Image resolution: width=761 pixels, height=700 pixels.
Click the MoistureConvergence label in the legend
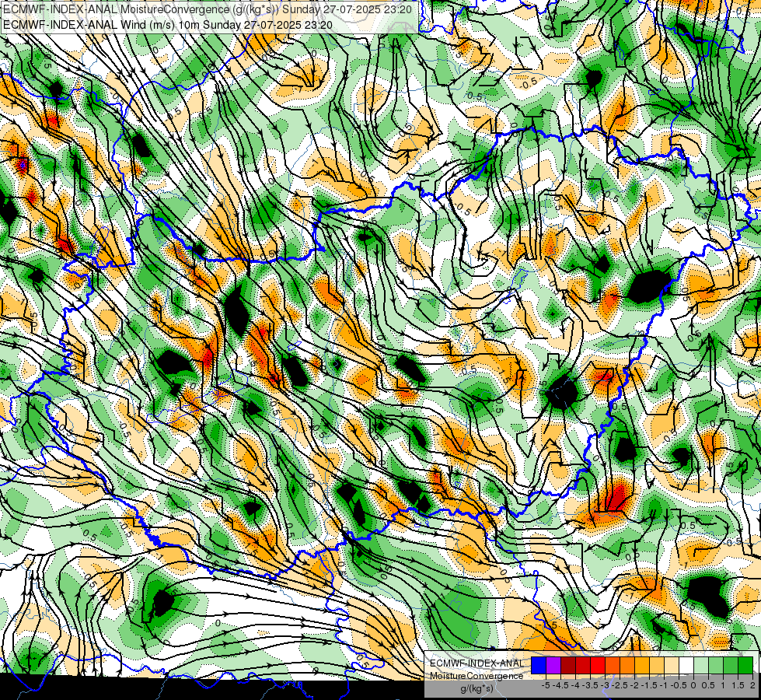pos(476,676)
